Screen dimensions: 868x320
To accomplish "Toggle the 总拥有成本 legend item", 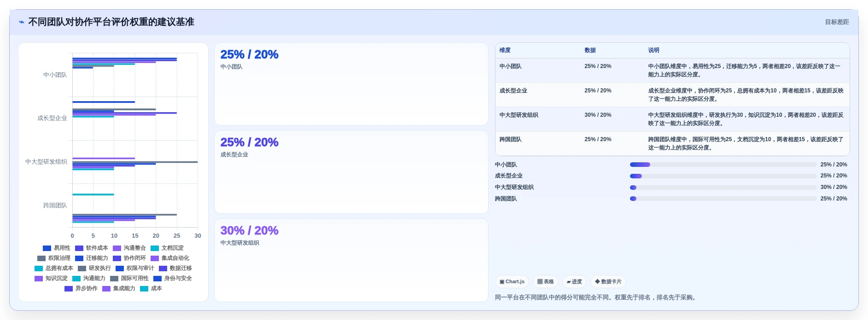I will (x=54, y=268).
